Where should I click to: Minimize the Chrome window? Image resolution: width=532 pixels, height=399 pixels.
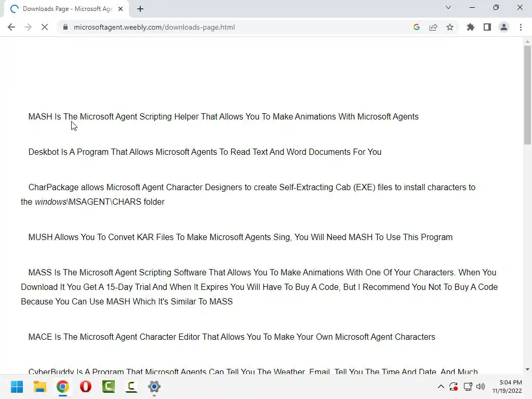click(x=472, y=7)
